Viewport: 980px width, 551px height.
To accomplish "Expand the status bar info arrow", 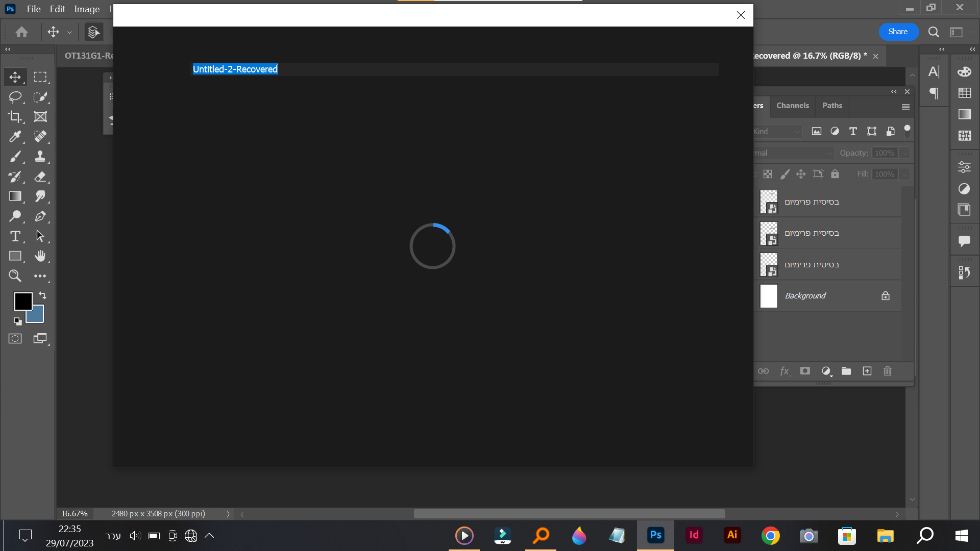I will (x=228, y=514).
